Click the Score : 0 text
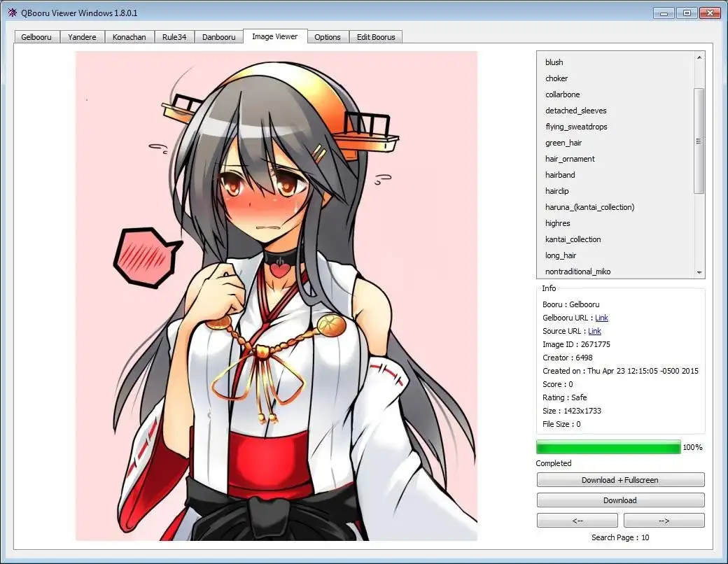Viewport: 728px width, 564px height. [558, 384]
